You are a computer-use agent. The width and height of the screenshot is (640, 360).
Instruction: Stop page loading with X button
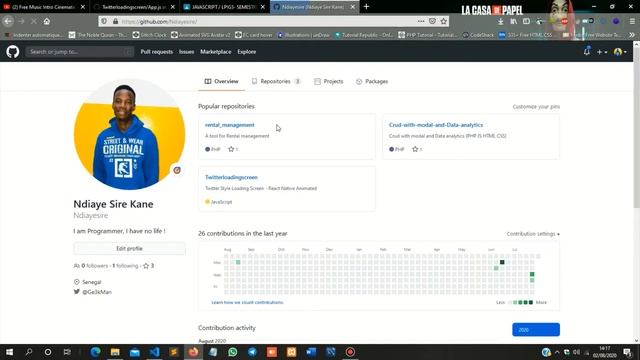[34, 21]
